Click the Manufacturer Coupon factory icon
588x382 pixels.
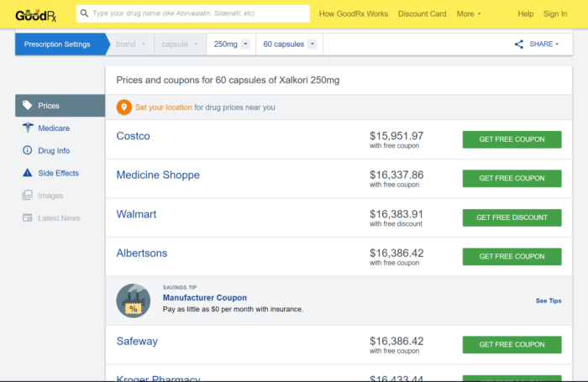pyautogui.click(x=133, y=301)
